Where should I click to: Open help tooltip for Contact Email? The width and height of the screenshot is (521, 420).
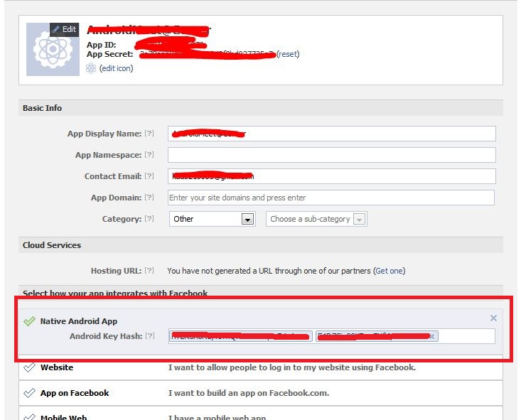(149, 176)
